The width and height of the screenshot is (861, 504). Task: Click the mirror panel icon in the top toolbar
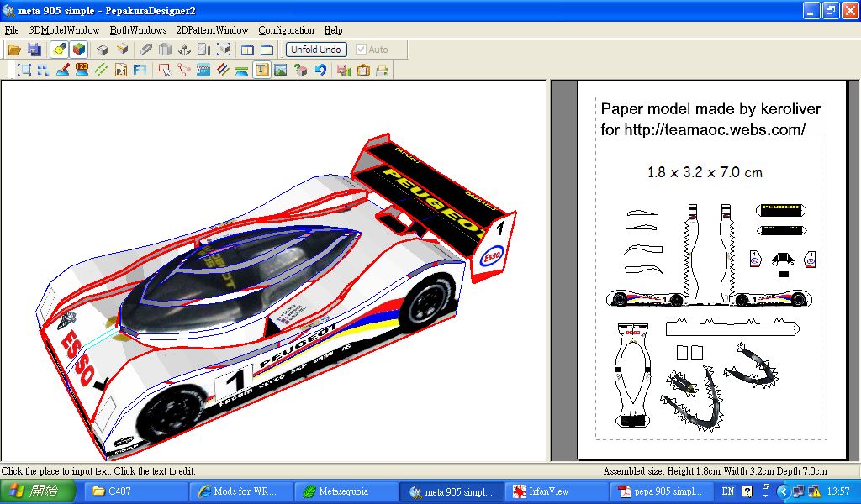(x=203, y=50)
